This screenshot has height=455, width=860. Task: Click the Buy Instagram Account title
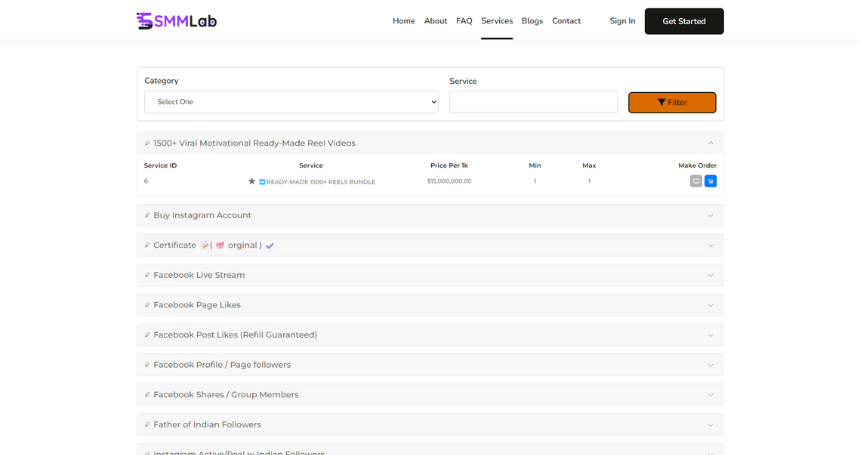click(202, 215)
